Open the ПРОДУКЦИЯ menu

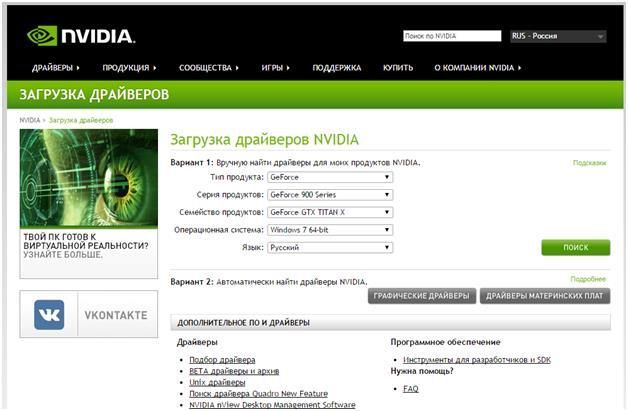tap(129, 68)
